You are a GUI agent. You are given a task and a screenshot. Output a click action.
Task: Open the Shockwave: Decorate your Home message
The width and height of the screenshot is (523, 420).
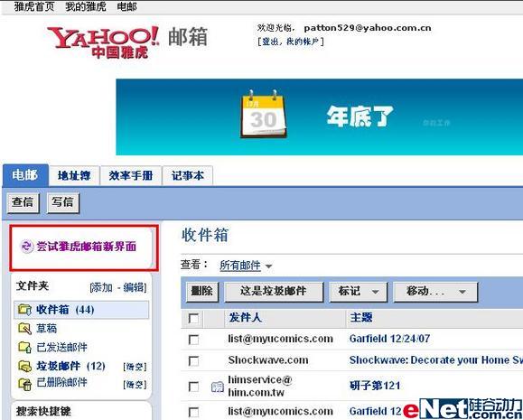[435, 360]
